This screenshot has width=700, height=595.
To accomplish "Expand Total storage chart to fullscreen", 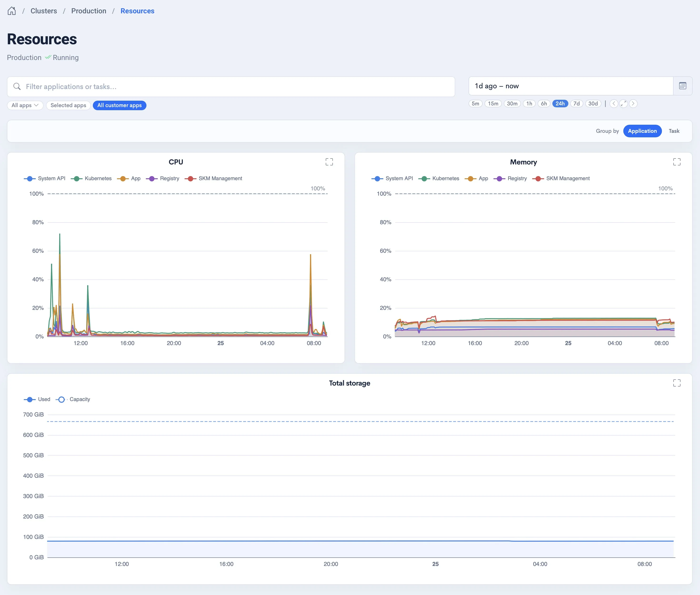I will click(x=677, y=383).
